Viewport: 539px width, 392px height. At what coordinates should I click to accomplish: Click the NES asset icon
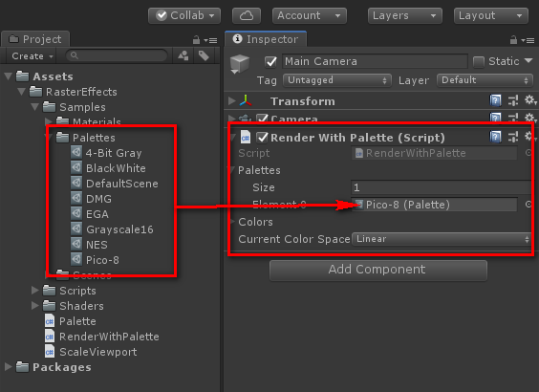pyautogui.click(x=76, y=244)
